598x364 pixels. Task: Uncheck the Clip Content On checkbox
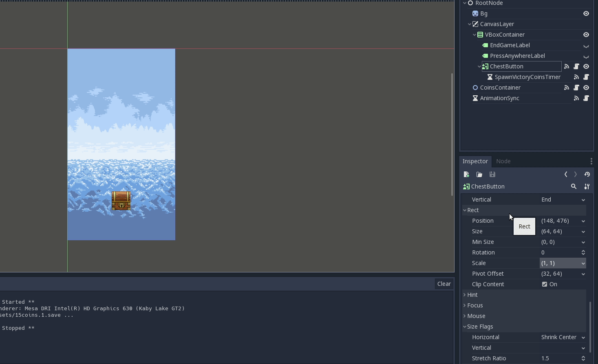[545, 284]
